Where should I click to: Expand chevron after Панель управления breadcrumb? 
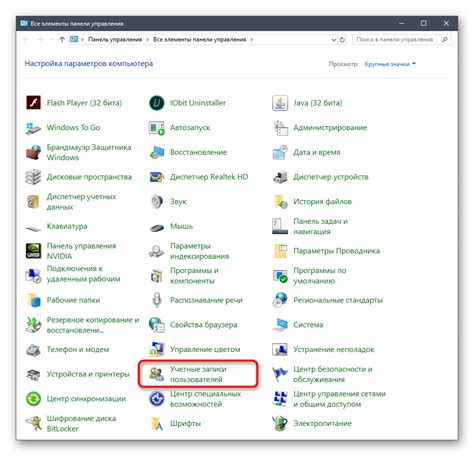(147, 40)
